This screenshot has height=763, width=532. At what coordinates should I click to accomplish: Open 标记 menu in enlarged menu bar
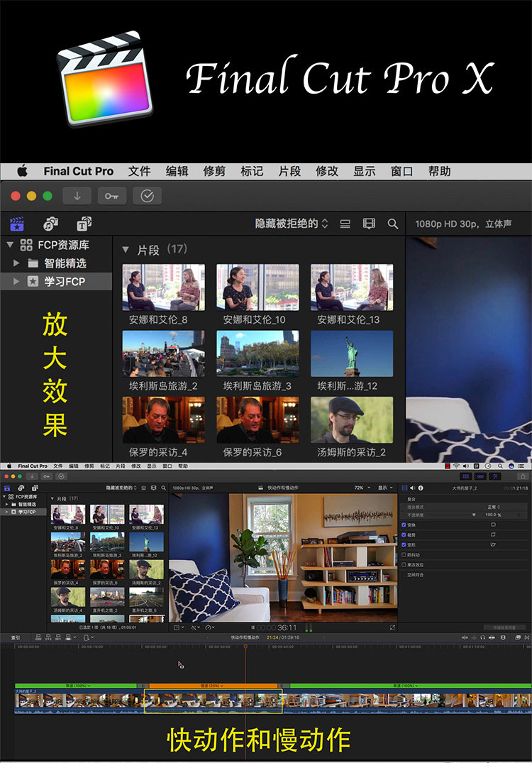coord(252,171)
